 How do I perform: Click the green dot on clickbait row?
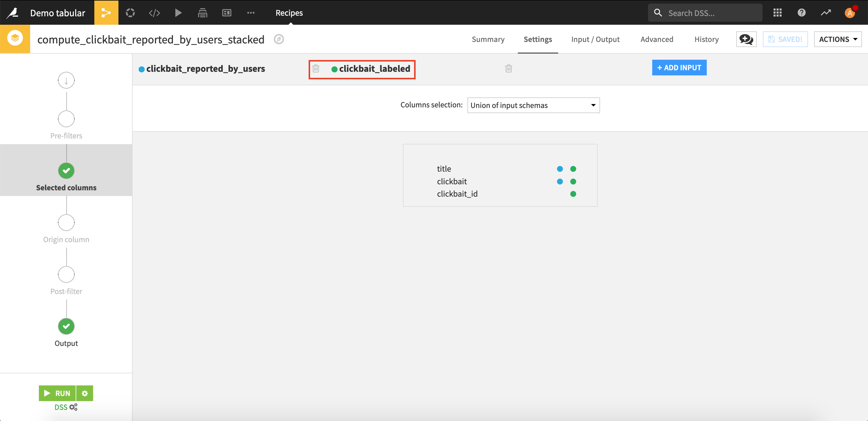(573, 181)
